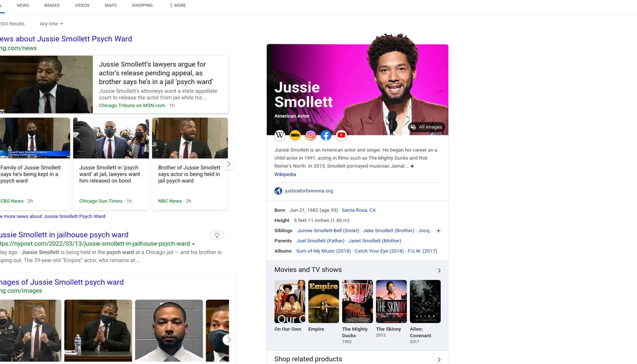Click the lightbulb icon beside nypost result
The height and width of the screenshot is (364, 637).
point(217,235)
